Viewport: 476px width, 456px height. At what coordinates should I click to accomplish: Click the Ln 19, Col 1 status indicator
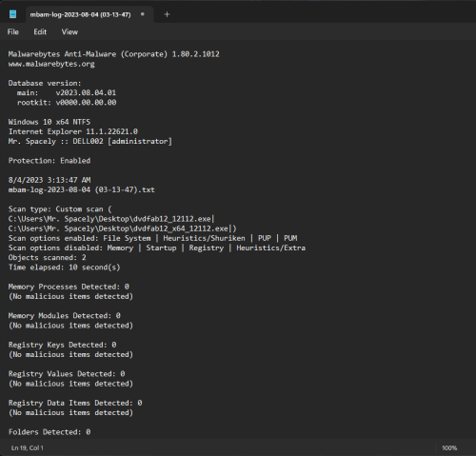click(28, 448)
